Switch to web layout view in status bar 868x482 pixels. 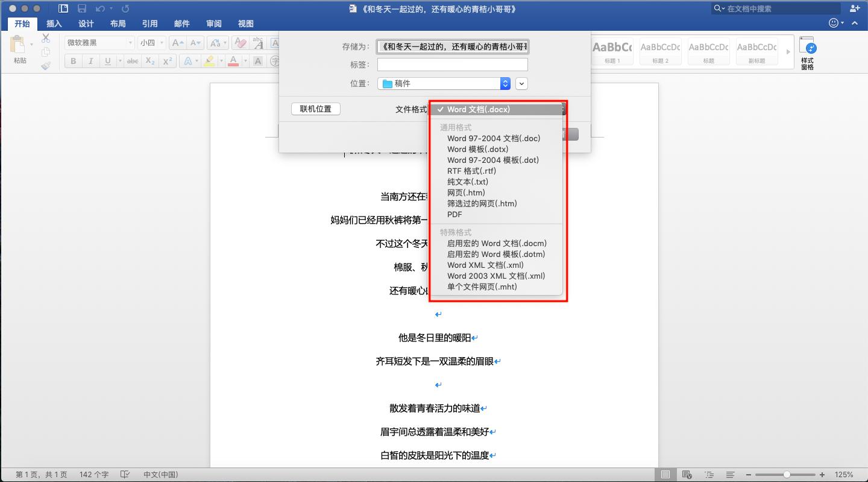[686, 475]
